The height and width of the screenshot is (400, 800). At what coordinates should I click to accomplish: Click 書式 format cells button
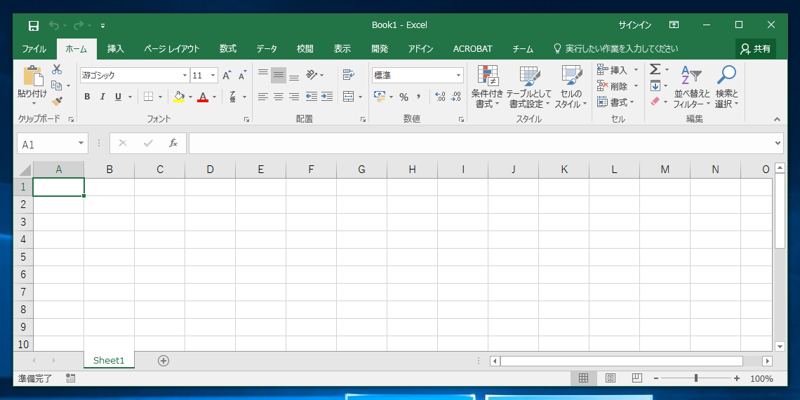click(615, 102)
